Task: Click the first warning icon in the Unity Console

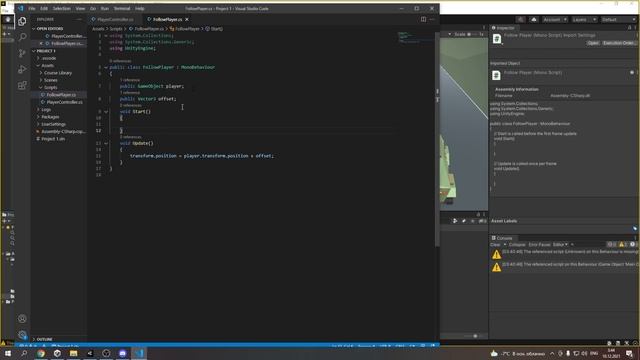Action: coord(496,254)
